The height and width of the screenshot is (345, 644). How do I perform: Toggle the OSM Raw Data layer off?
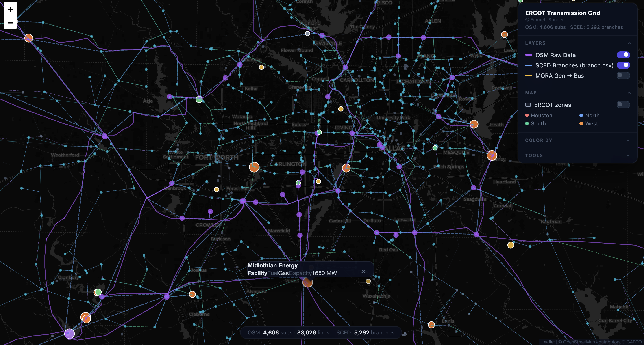click(x=623, y=55)
